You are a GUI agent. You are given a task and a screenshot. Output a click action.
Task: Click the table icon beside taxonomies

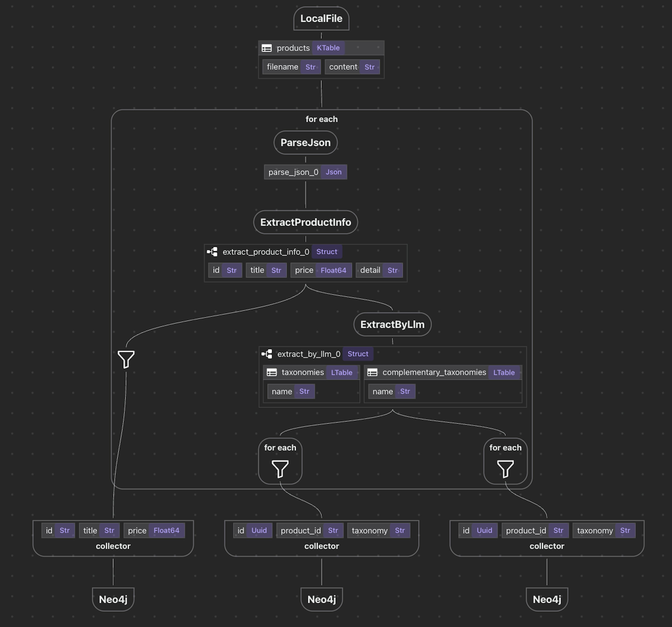(272, 373)
